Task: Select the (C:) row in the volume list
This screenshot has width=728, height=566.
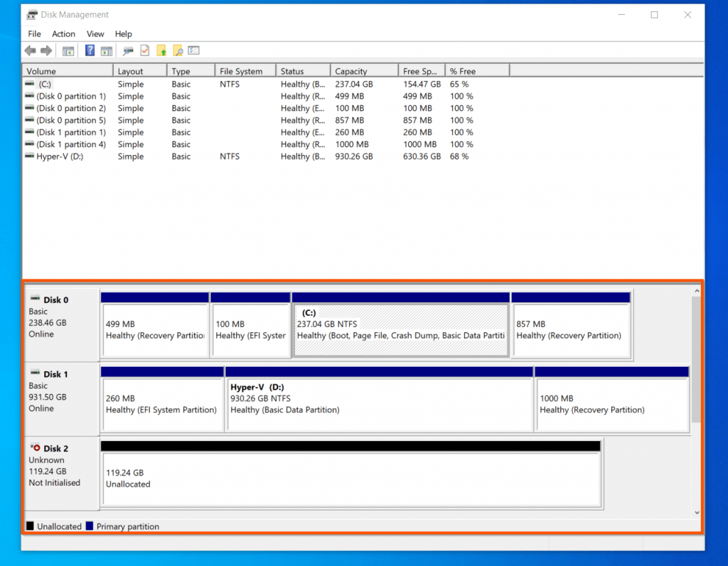Action: pos(67,84)
